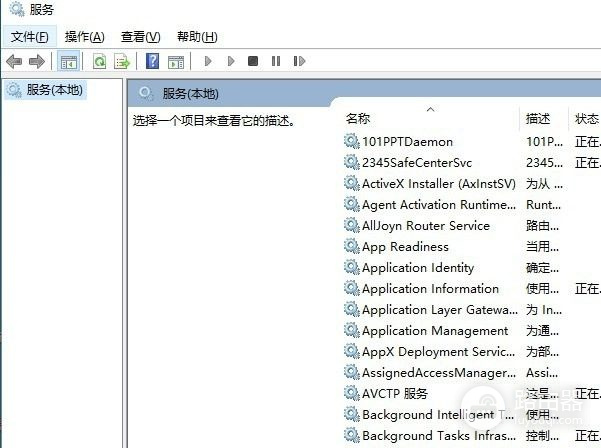601x448 pixels.
Task: Select the App Readiness service name
Action: (405, 247)
